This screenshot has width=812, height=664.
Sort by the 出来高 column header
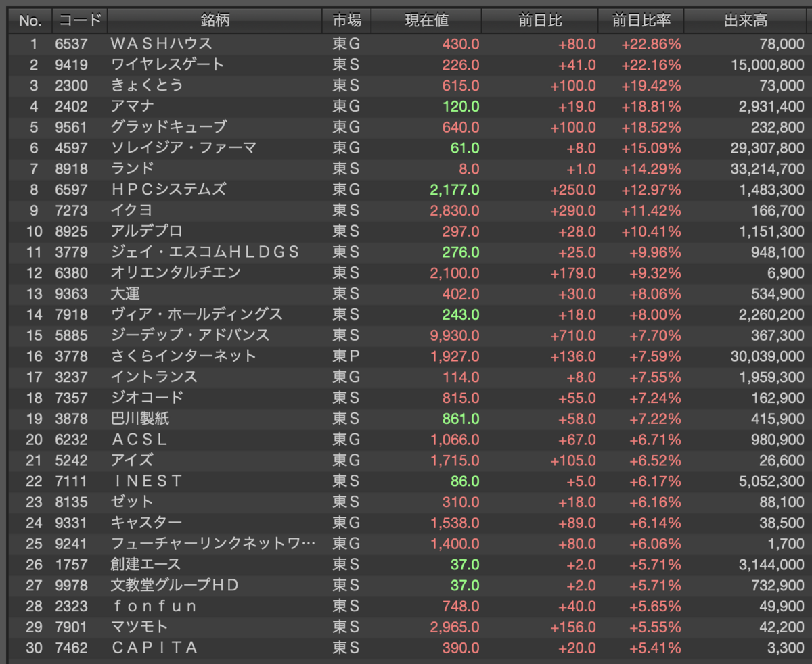pyautogui.click(x=746, y=21)
